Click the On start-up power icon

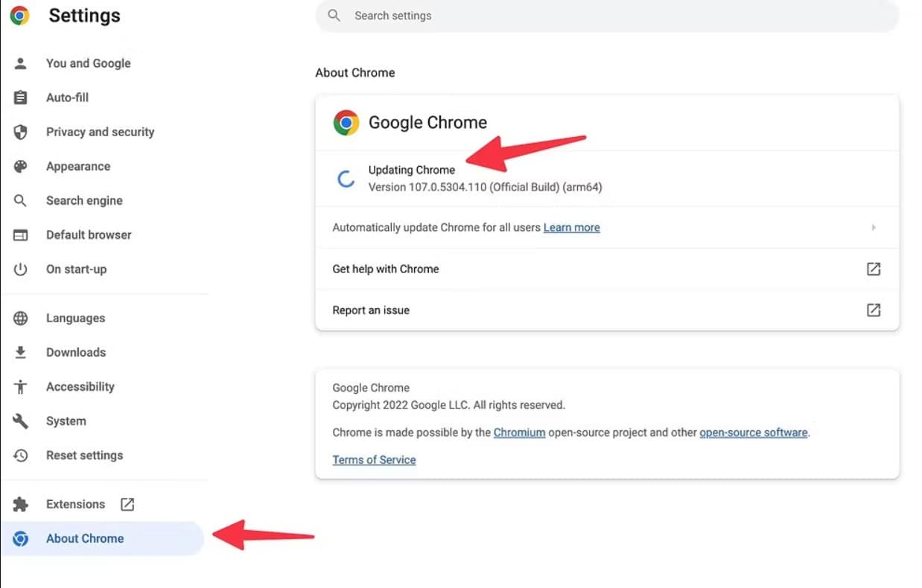click(21, 269)
